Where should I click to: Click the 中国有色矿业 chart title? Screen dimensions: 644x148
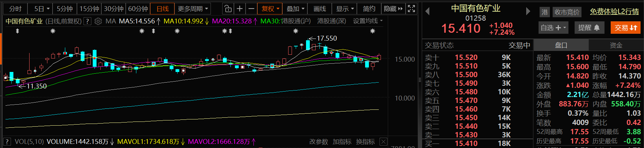coord(24,21)
